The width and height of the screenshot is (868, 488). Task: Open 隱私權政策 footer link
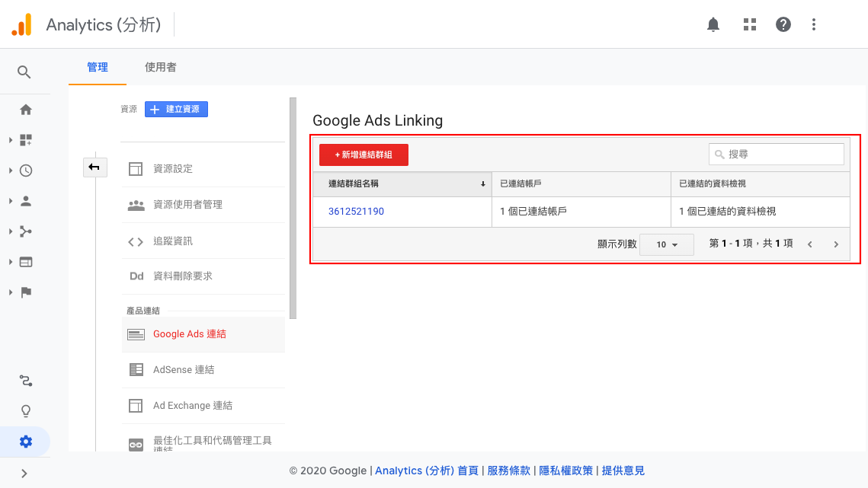click(565, 470)
